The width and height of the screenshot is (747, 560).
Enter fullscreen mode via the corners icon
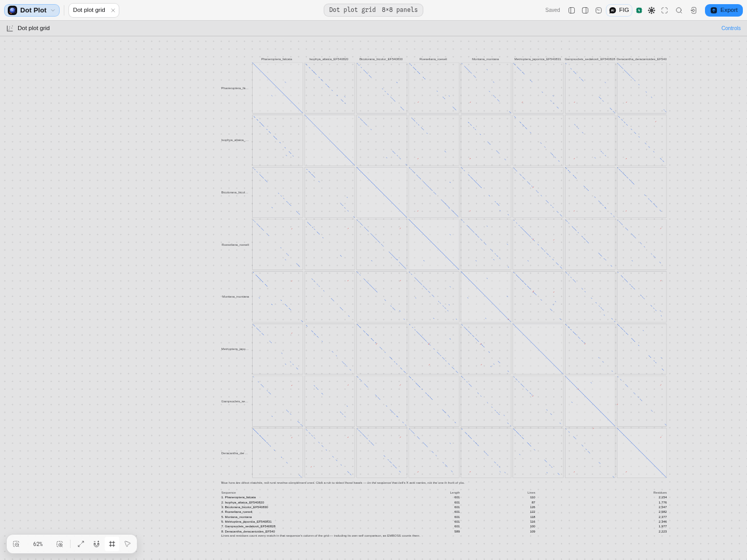pyautogui.click(x=665, y=10)
